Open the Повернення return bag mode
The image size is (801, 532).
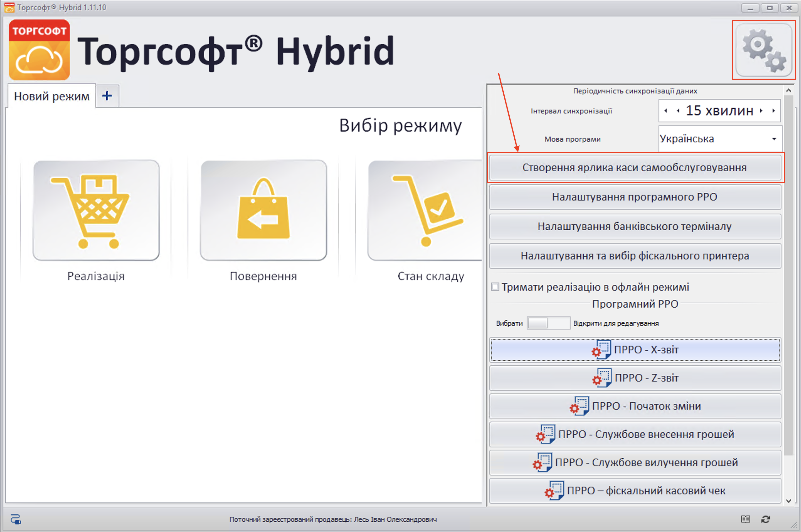pyautogui.click(x=263, y=210)
